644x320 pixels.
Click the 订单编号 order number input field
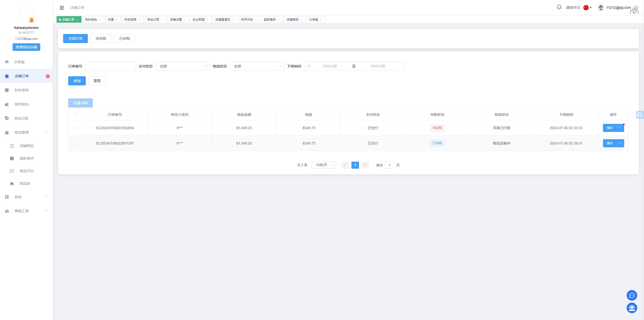(111, 66)
